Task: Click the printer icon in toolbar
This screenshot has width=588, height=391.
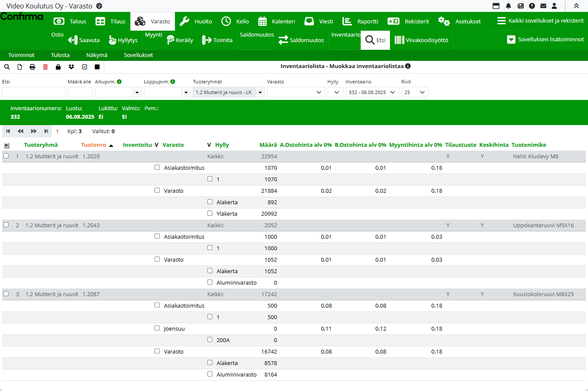Action: point(32,67)
